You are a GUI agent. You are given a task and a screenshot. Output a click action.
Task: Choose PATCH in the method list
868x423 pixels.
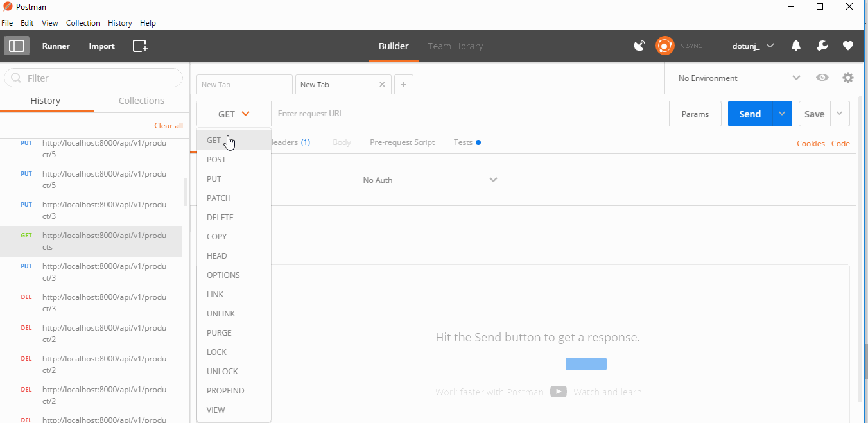point(234,198)
